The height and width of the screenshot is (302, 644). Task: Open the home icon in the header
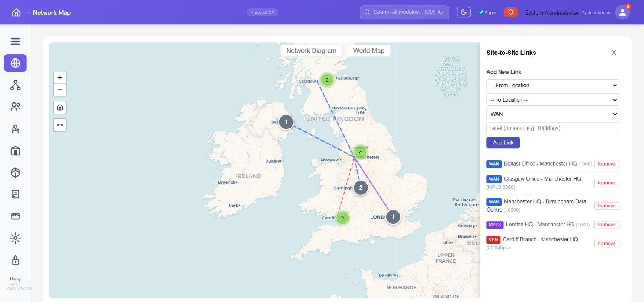(16, 12)
